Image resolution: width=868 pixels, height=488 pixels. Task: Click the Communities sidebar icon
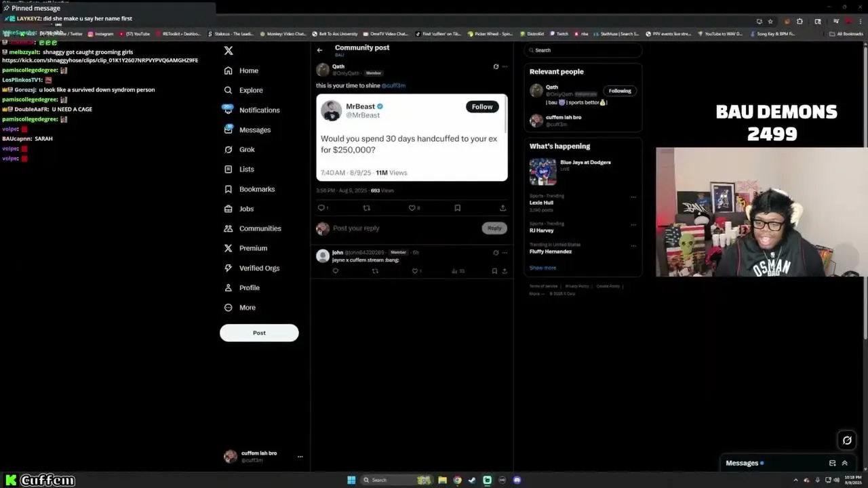(x=229, y=228)
